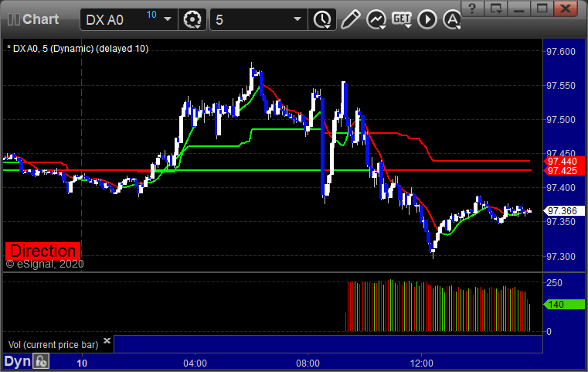Open the alerts A icon
The width and height of the screenshot is (588, 372).
click(452, 19)
